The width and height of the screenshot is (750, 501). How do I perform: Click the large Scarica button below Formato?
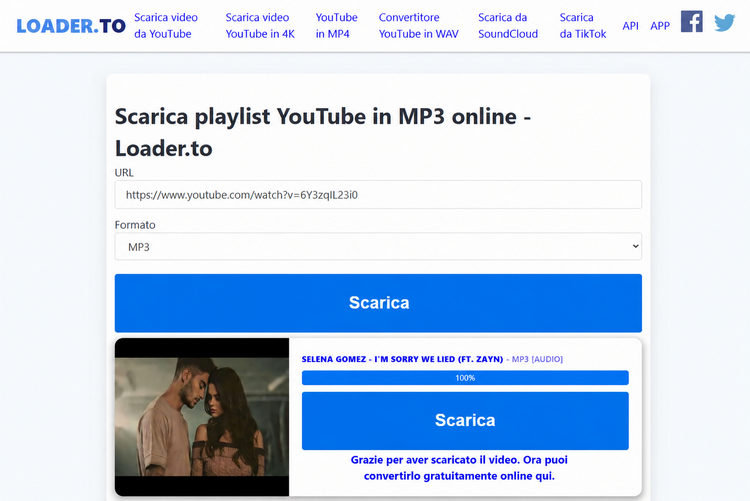pyautogui.click(x=378, y=303)
